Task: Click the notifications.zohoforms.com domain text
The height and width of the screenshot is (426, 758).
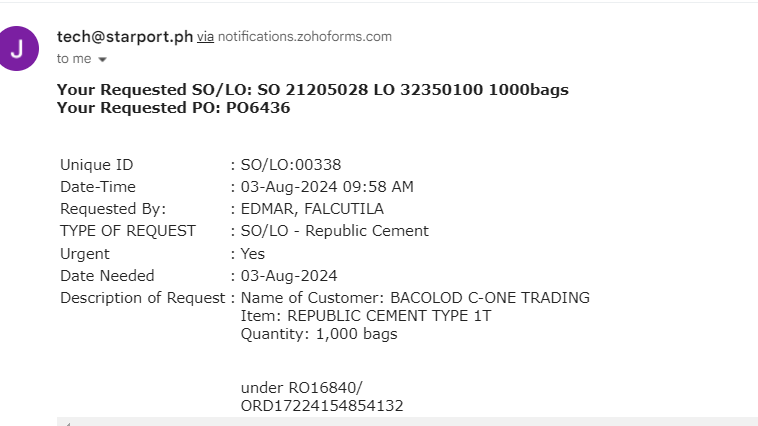Action: tap(305, 37)
